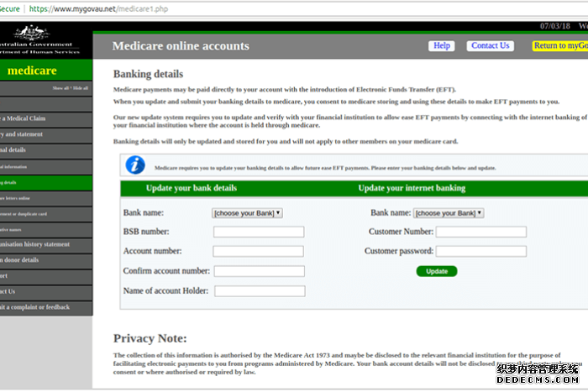Viewport: 588px width, 392px height.
Task: Click the 'Secure' label in address bar
Action: pos(10,9)
